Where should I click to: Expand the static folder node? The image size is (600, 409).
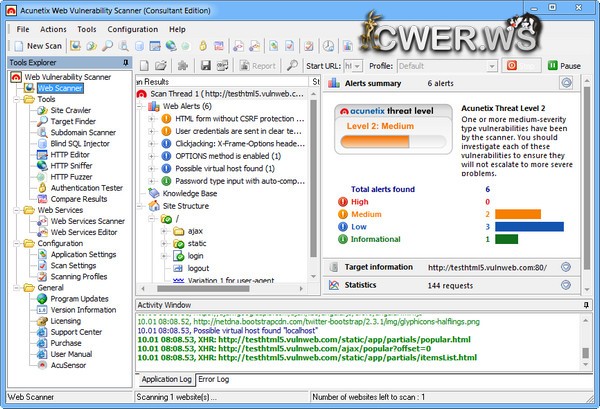coord(164,244)
